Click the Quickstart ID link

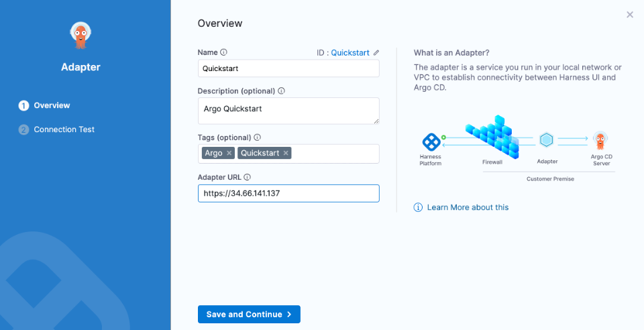(x=350, y=52)
